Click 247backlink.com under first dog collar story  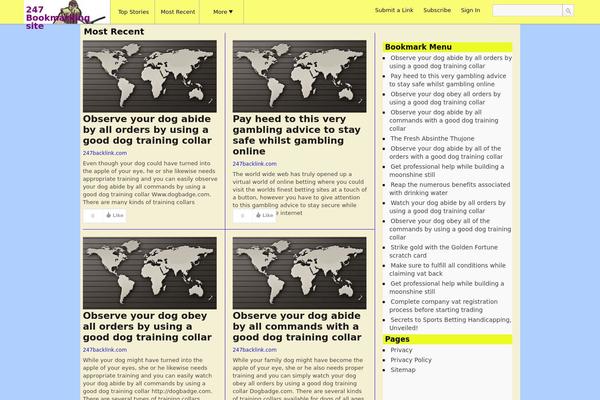click(105, 153)
